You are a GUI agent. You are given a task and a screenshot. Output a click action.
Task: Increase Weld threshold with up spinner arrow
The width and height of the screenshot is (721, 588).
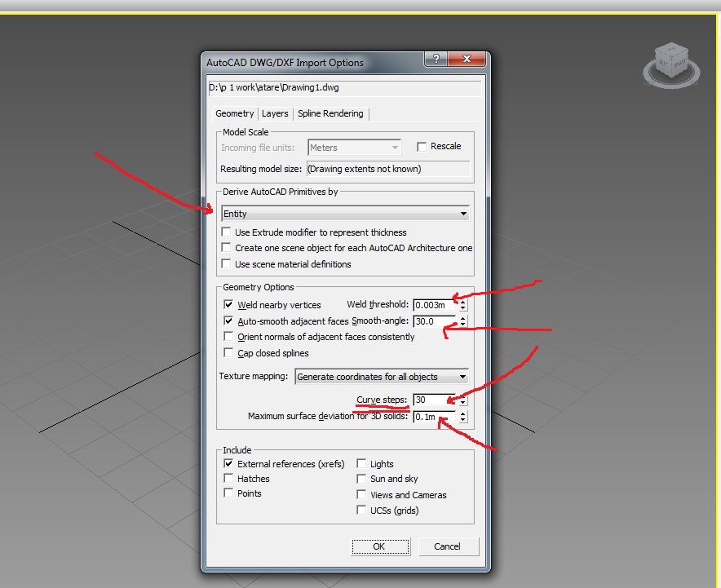click(462, 302)
